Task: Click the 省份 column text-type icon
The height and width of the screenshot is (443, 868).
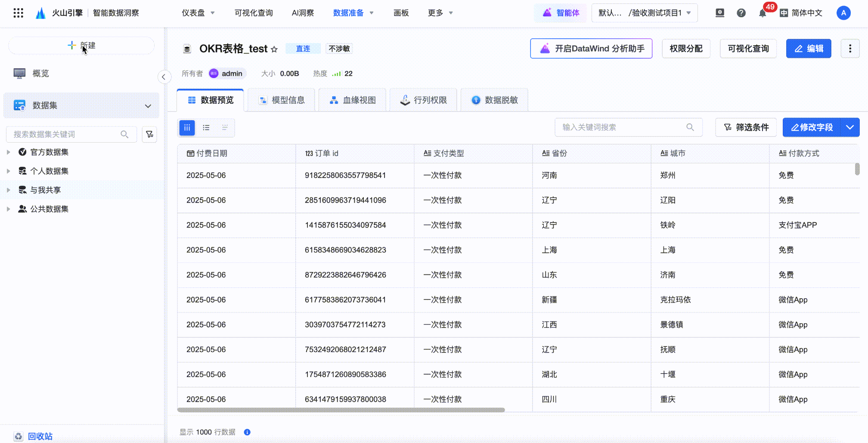Action: (x=546, y=153)
